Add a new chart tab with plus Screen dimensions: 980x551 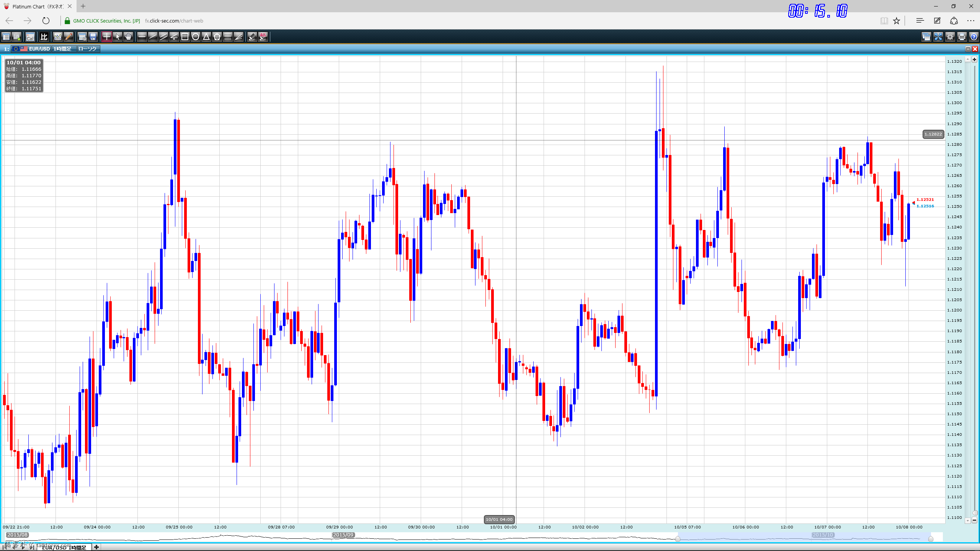click(96, 547)
